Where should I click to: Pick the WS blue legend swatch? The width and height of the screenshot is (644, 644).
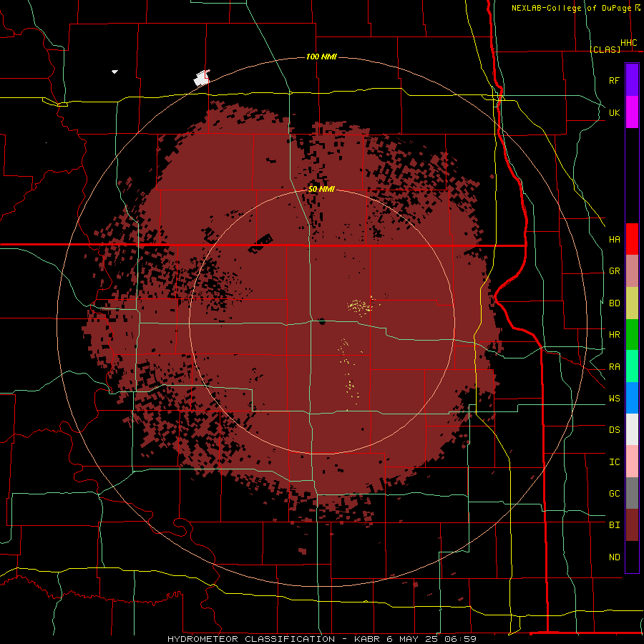[x=632, y=398]
